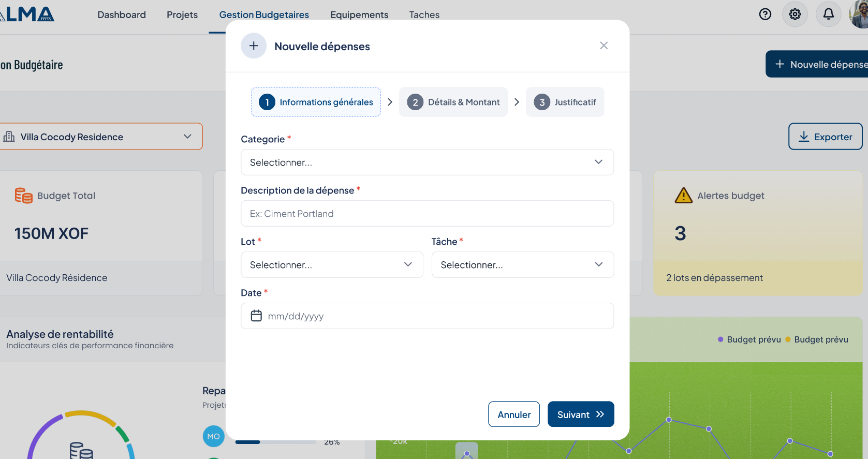Close the Nouvelle dépenses dialog
This screenshot has height=459, width=868.
(604, 46)
